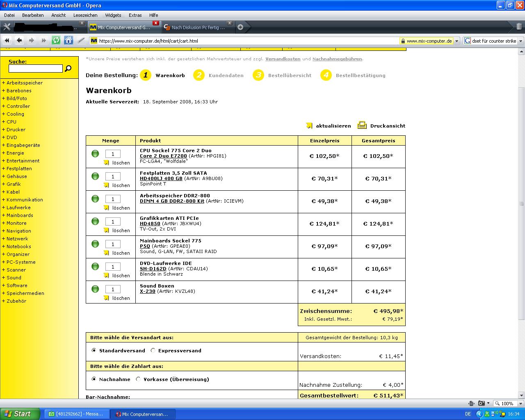
Task: Open the Core 2 Duo E7200 product link
Action: tap(163, 156)
